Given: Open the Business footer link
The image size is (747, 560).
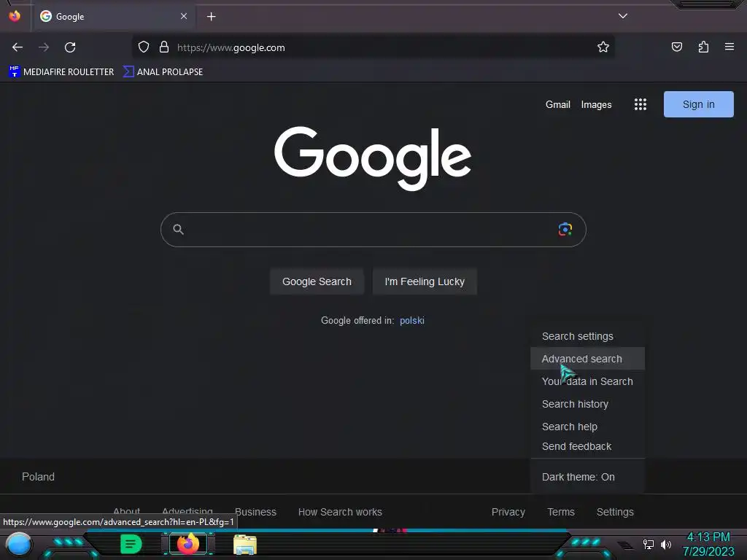Looking at the screenshot, I should point(255,512).
